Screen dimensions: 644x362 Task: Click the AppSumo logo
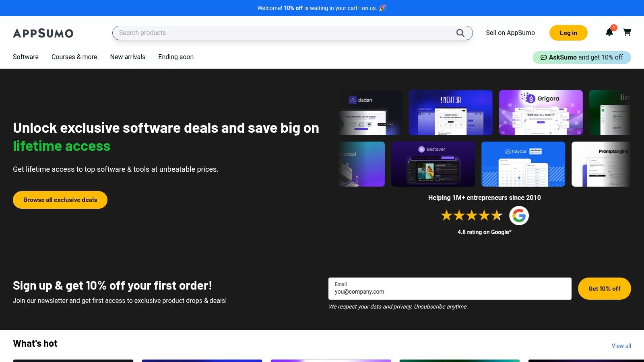point(43,33)
